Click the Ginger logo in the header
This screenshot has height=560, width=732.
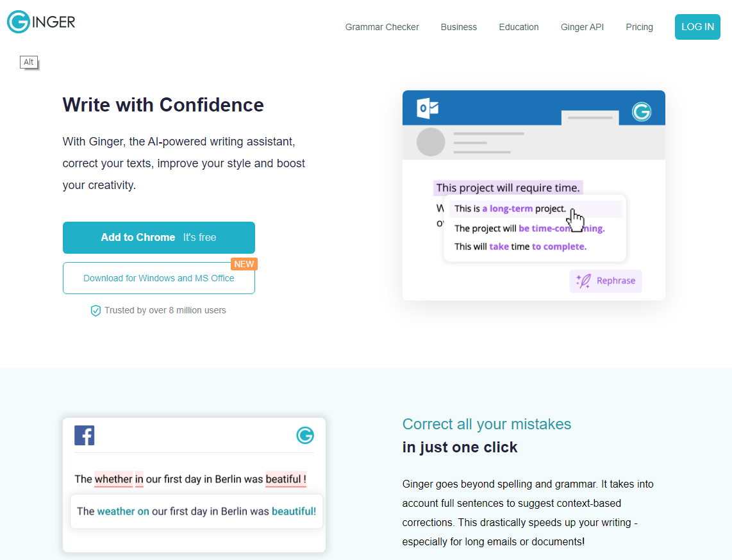coord(41,22)
